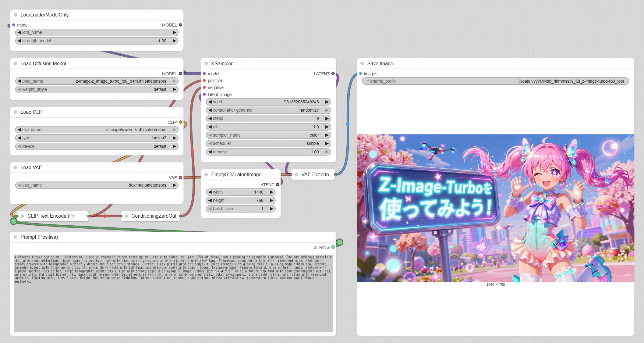Select the Save Image node title

point(380,63)
